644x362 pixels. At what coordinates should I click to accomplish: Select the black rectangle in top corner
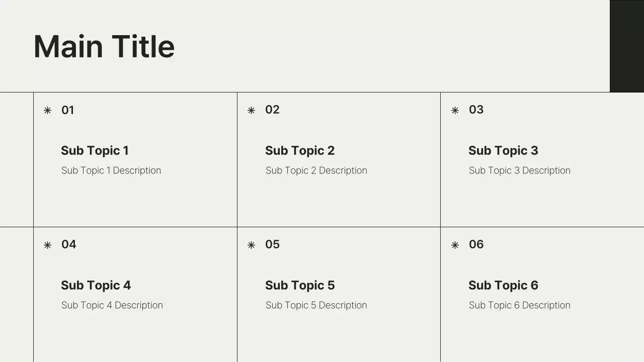click(x=626, y=46)
